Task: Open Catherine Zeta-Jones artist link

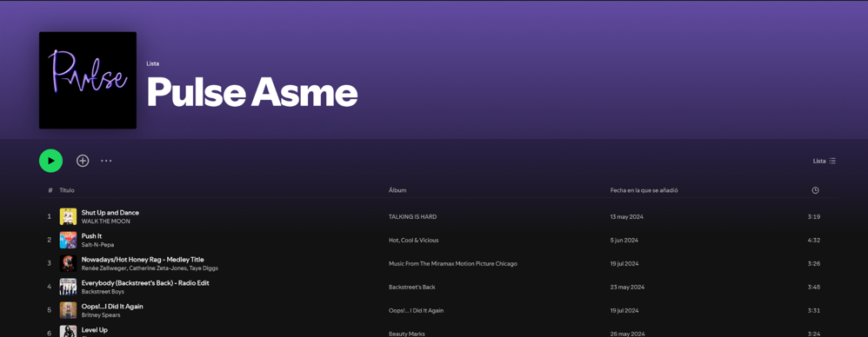Action: 157,268
